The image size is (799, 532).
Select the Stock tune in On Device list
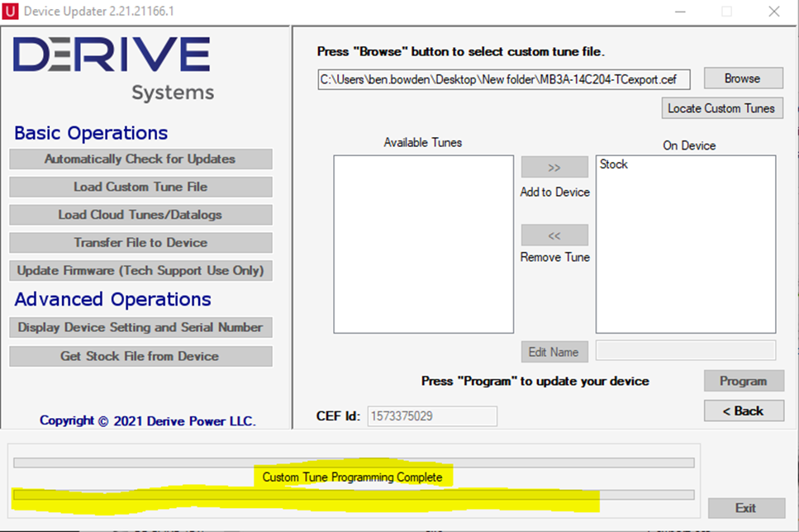click(614, 164)
